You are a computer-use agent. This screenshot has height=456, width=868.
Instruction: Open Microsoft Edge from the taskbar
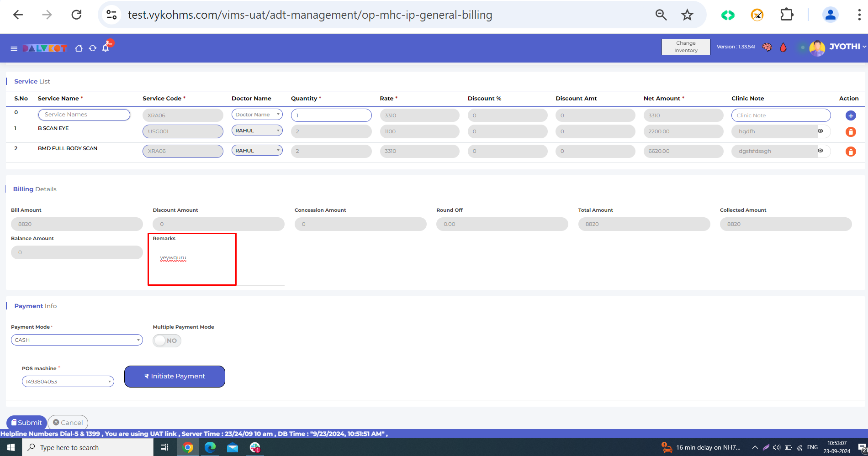click(210, 447)
